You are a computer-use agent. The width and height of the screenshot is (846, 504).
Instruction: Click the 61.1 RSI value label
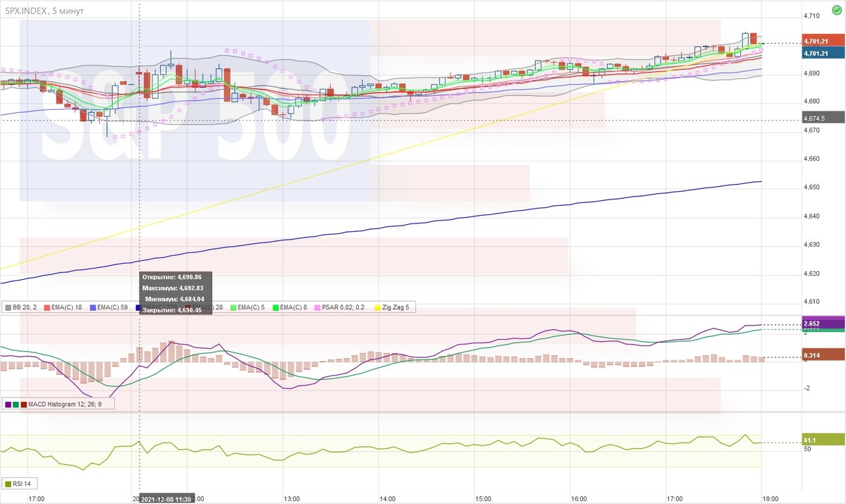823,440
